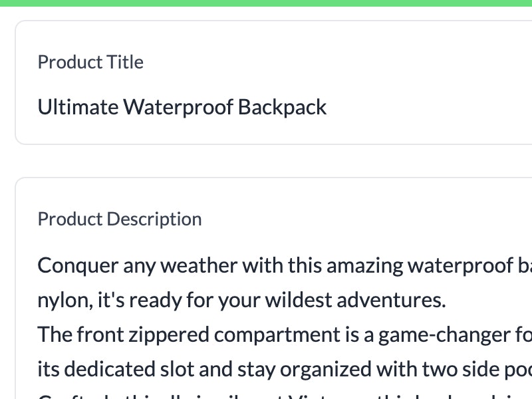Click the green progress bar at top
Viewport: 532px width, 399px height.
tap(266, 3)
